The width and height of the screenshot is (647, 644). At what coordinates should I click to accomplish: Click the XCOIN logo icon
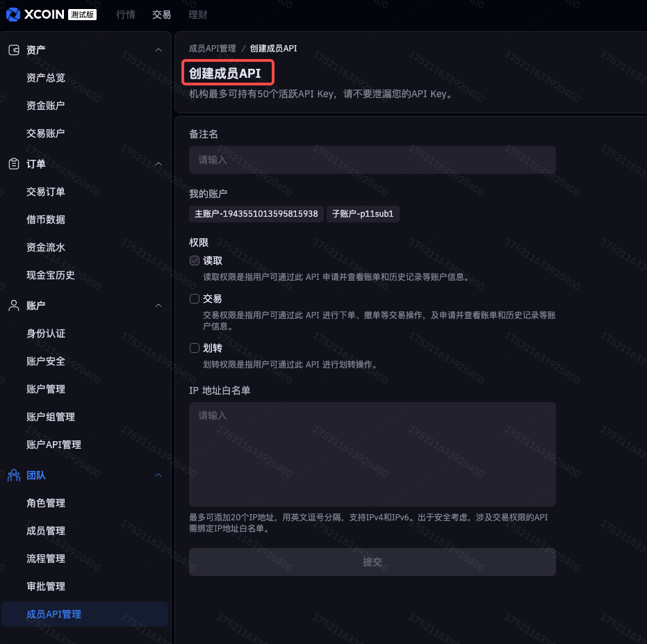pos(13,15)
